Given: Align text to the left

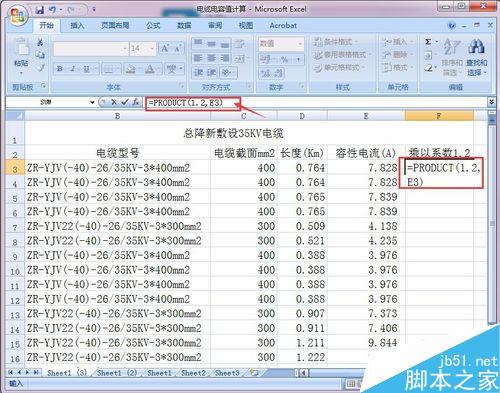Looking at the screenshot, I should (x=198, y=58).
